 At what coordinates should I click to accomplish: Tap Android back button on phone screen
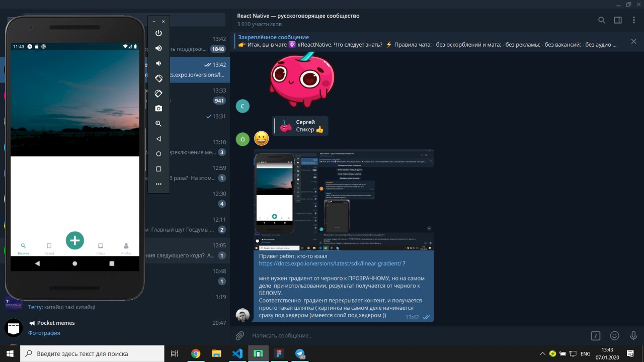click(37, 263)
